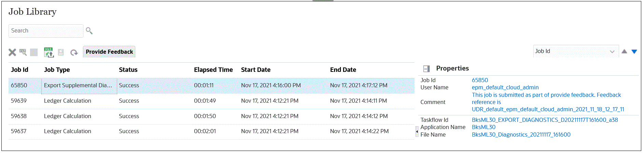Click the gray stop job square icon

click(34, 52)
